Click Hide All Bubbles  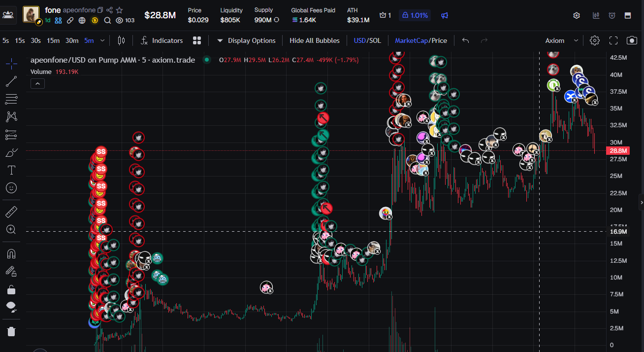315,40
